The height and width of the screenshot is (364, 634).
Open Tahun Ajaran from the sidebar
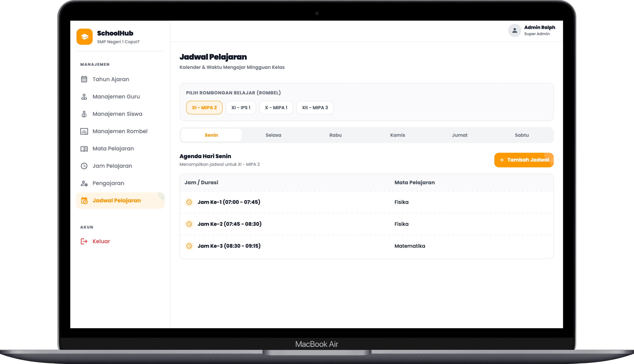120,79
